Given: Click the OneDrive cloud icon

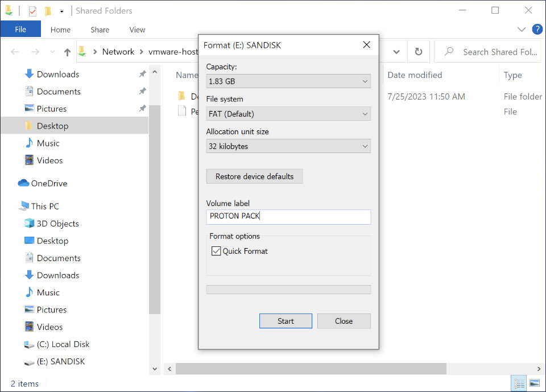Looking at the screenshot, I should (23, 183).
